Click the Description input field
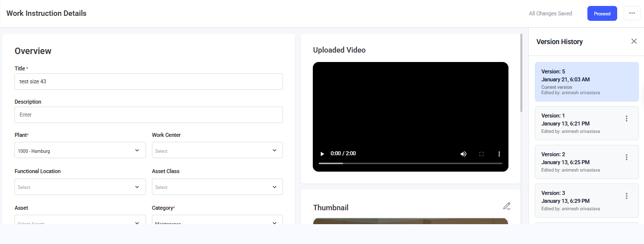The image size is (644, 244). coord(148,115)
